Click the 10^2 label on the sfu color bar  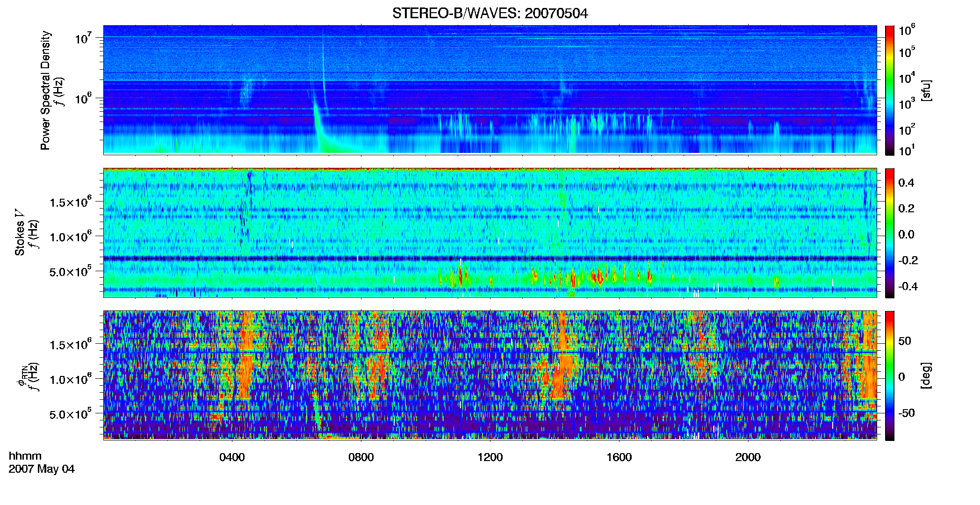[x=907, y=129]
